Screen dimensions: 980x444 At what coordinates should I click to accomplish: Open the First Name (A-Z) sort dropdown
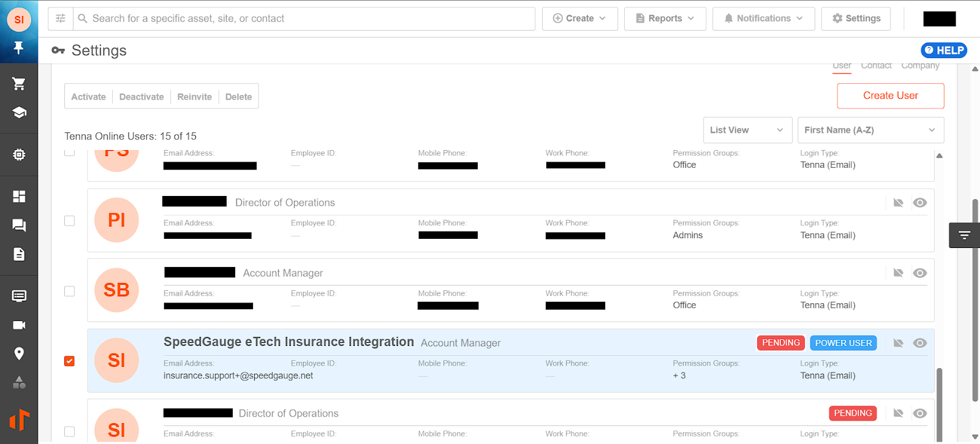click(x=870, y=130)
